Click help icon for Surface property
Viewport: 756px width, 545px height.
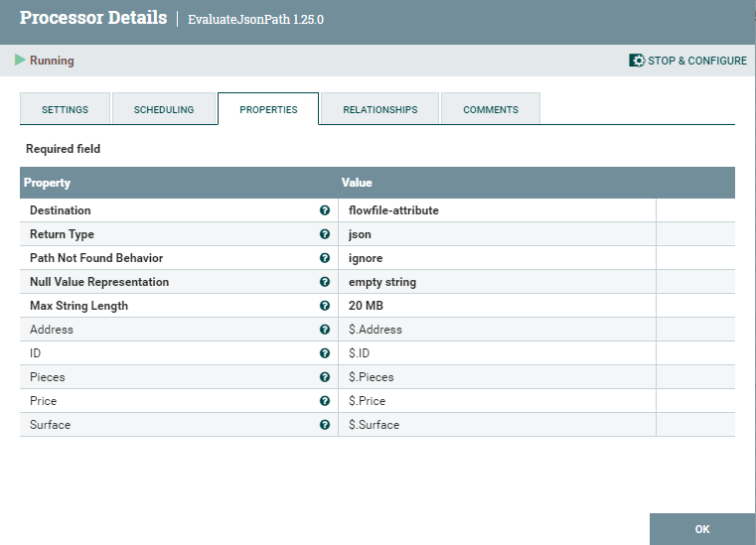(x=325, y=425)
